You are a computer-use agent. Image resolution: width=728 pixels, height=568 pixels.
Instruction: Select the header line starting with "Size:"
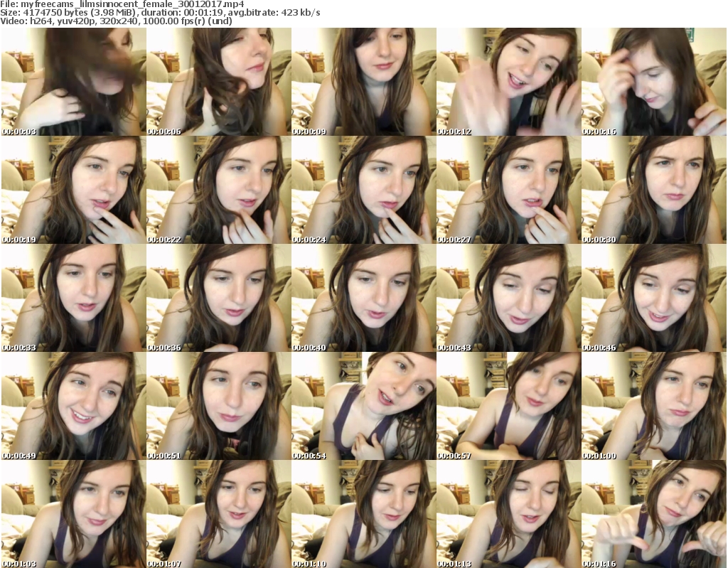tap(160, 13)
